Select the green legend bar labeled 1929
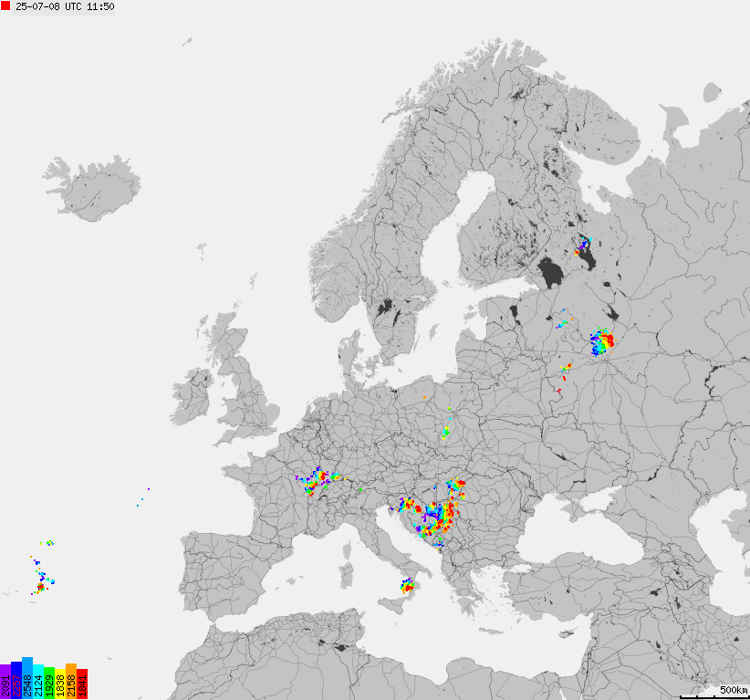The image size is (750, 700). click(x=49, y=684)
